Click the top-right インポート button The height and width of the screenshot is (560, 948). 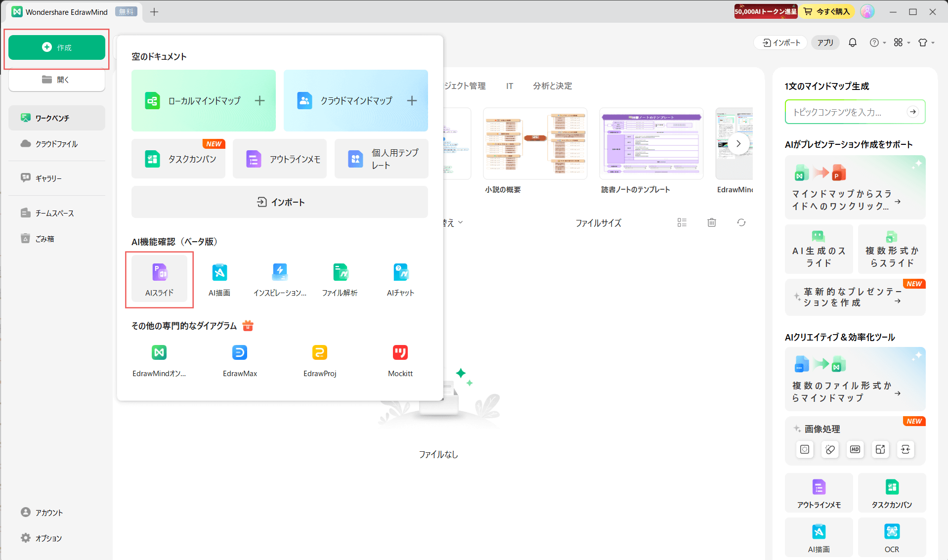tap(781, 43)
